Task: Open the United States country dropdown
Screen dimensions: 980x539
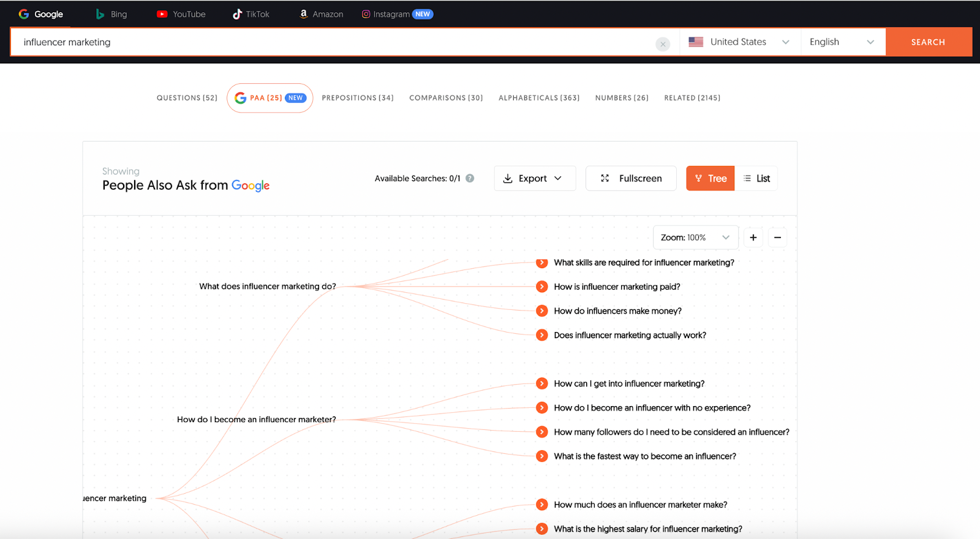Action: [739, 42]
